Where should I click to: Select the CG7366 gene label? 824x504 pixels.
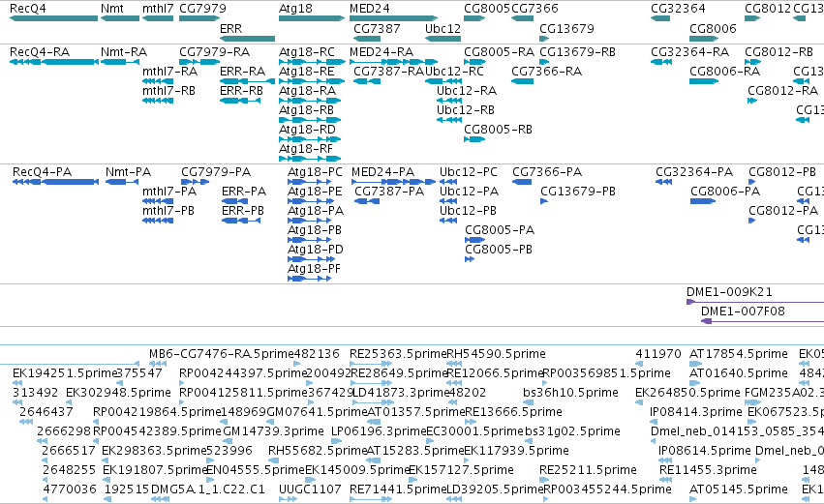(x=534, y=9)
